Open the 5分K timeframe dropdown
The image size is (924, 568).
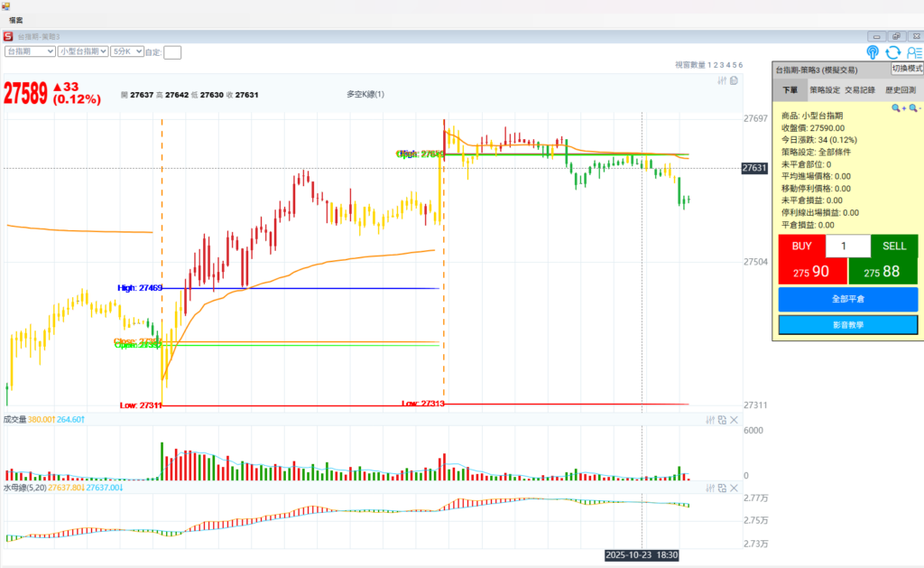(126, 51)
